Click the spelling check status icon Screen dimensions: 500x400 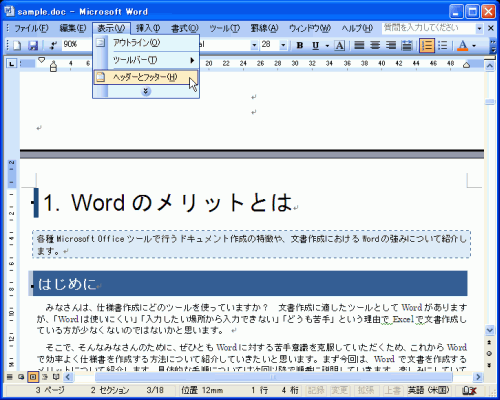pos(470,390)
